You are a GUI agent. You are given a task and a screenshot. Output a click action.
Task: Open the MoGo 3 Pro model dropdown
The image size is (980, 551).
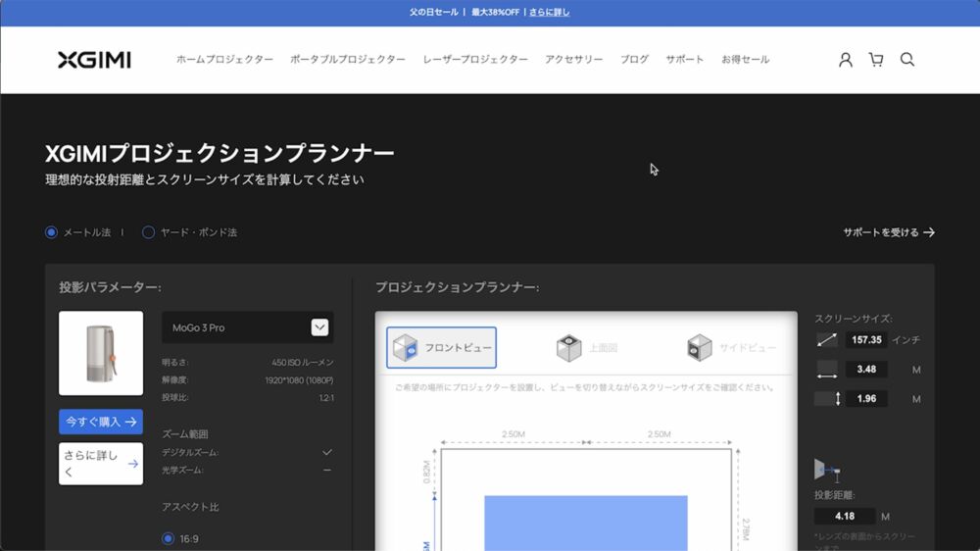click(248, 327)
